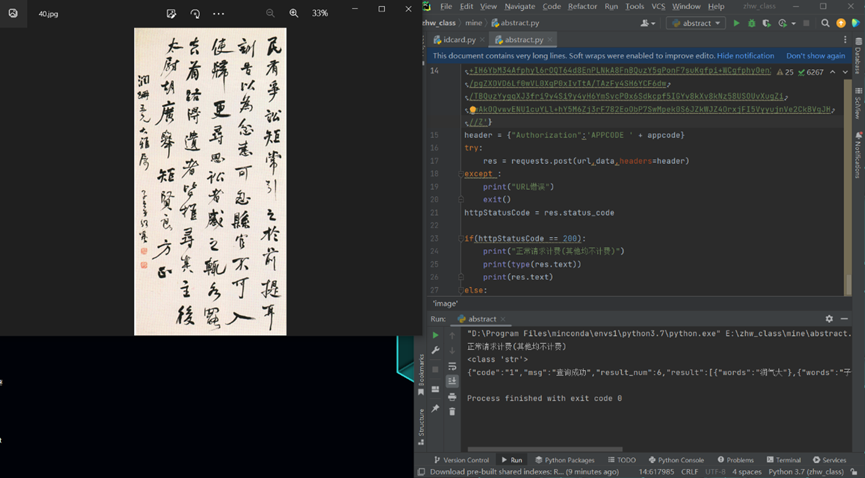The width and height of the screenshot is (865, 478).
Task: Clear all console output with trash icon
Action: click(452, 411)
